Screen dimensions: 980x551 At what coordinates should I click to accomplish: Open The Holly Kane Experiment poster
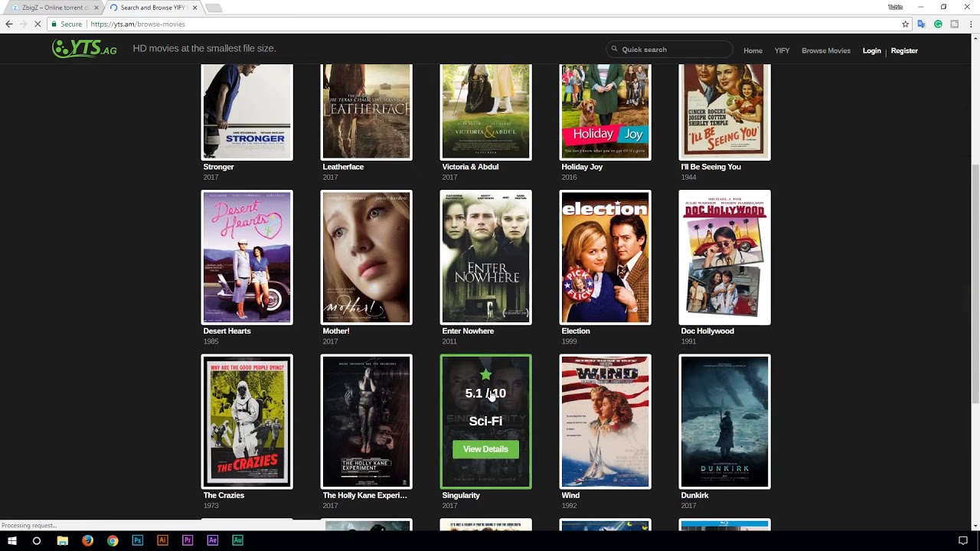pos(366,422)
